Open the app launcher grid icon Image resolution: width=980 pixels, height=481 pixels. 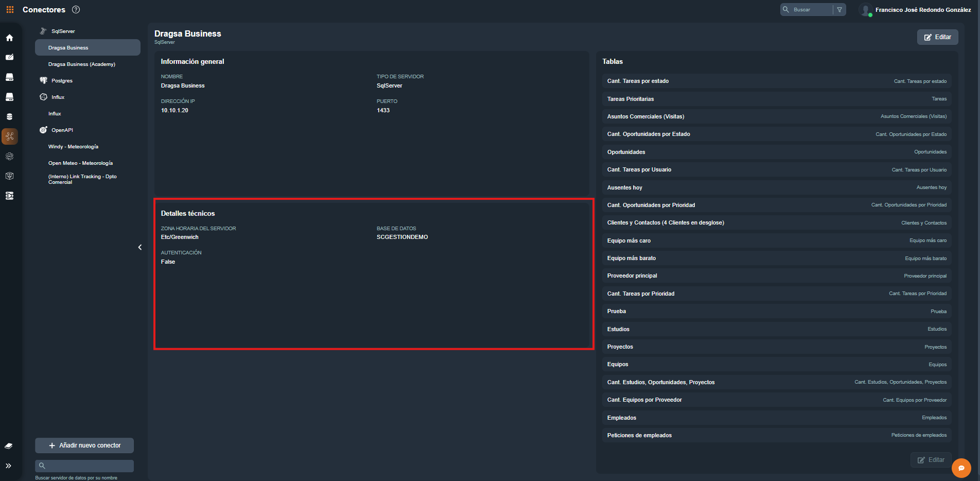tap(10, 10)
